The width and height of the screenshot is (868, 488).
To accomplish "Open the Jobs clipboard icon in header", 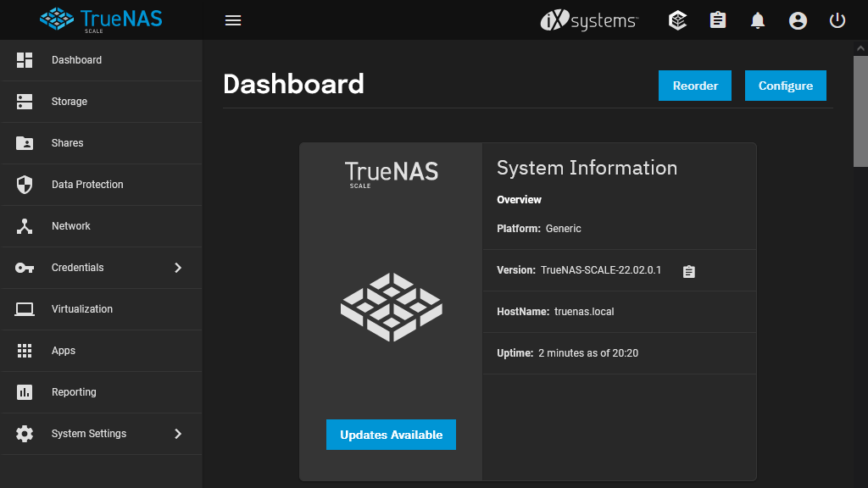I will [718, 20].
